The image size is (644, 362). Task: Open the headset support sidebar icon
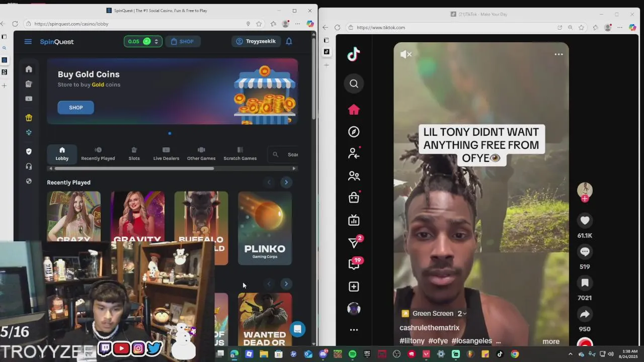pyautogui.click(x=29, y=166)
